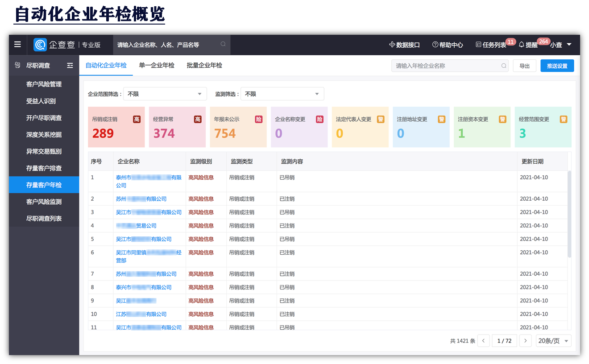Click 高 badge on 经营异常 card
The width and height of the screenshot is (589, 364).
pos(198,119)
